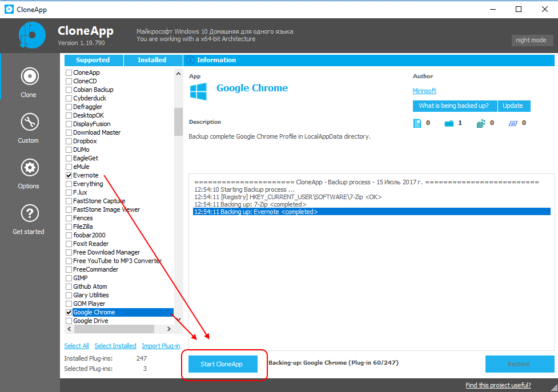This screenshot has height=392, width=558.
Task: Click What is being backed up button
Action: point(455,106)
